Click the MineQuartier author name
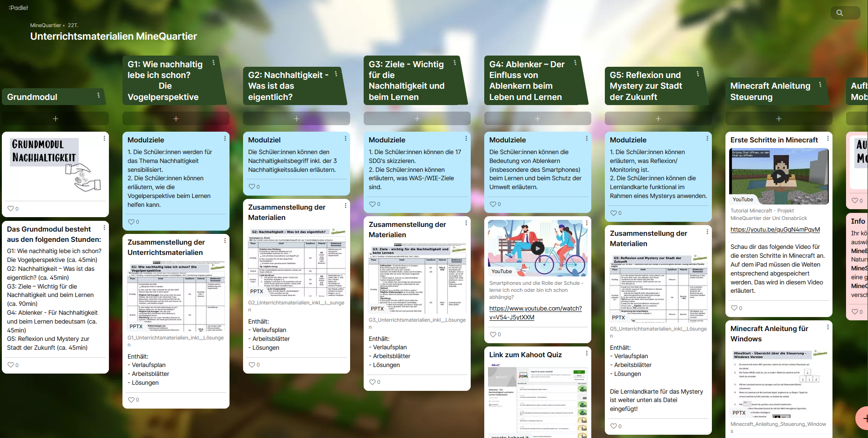 point(45,25)
